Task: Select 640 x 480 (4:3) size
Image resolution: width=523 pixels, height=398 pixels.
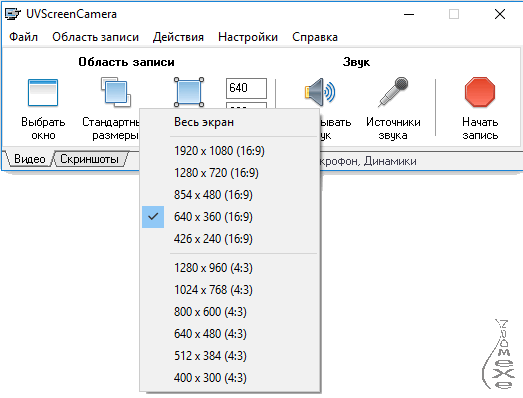Action: tap(230, 334)
